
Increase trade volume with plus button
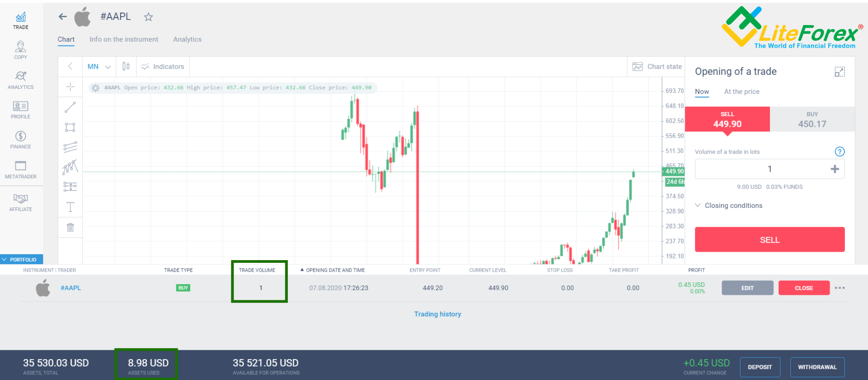835,169
